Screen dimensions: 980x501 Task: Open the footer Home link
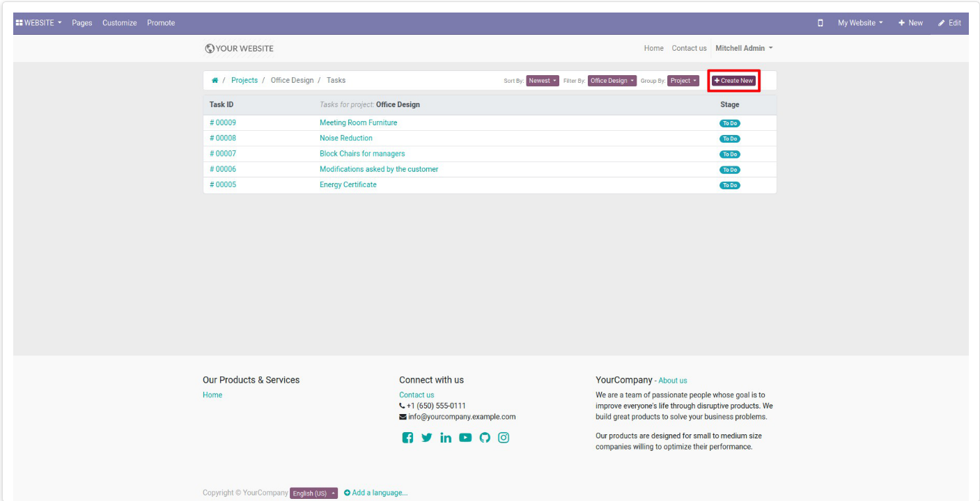pos(212,395)
